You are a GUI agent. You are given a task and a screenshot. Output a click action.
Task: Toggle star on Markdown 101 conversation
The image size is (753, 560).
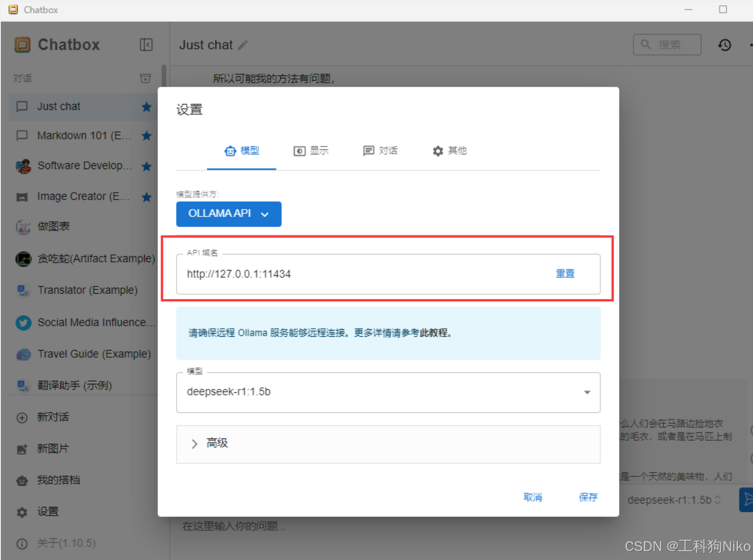146,136
